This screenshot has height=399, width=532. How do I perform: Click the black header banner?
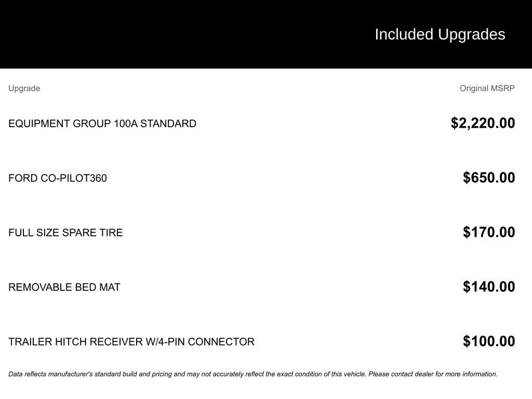pos(266,34)
